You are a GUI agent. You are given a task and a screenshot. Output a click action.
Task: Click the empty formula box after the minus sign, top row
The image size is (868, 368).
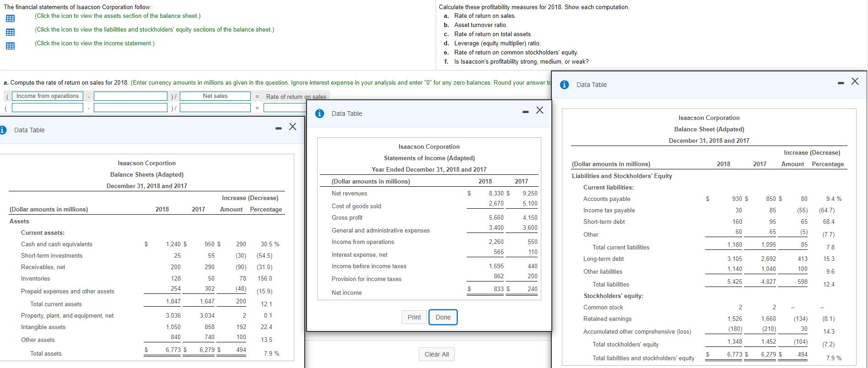[x=130, y=96]
